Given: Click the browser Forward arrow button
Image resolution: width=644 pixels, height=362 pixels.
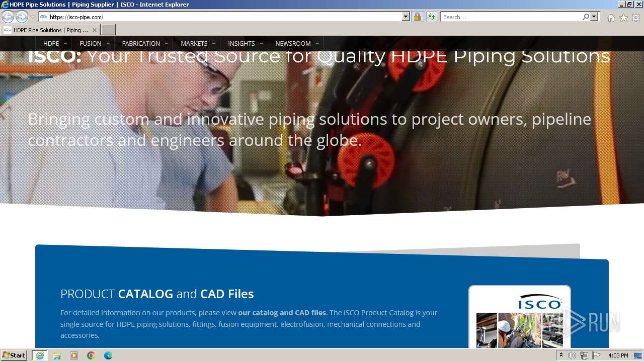Looking at the screenshot, I should pos(22,17).
